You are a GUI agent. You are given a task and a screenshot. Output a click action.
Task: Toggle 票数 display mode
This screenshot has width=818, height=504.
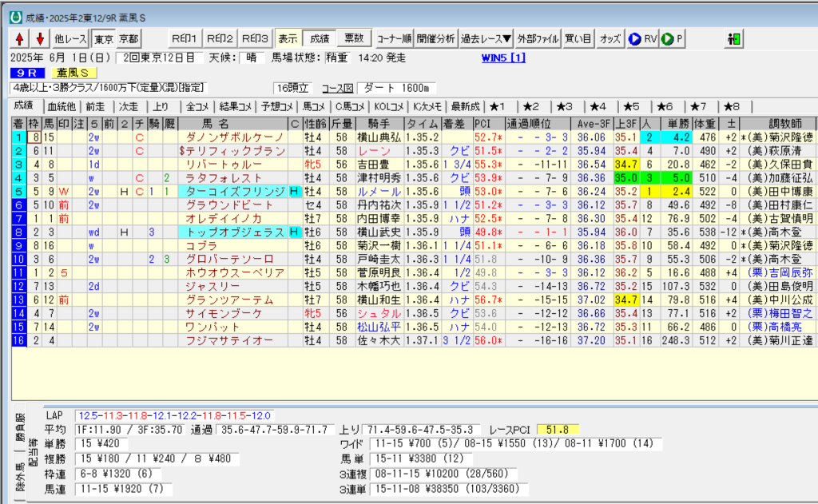click(353, 38)
